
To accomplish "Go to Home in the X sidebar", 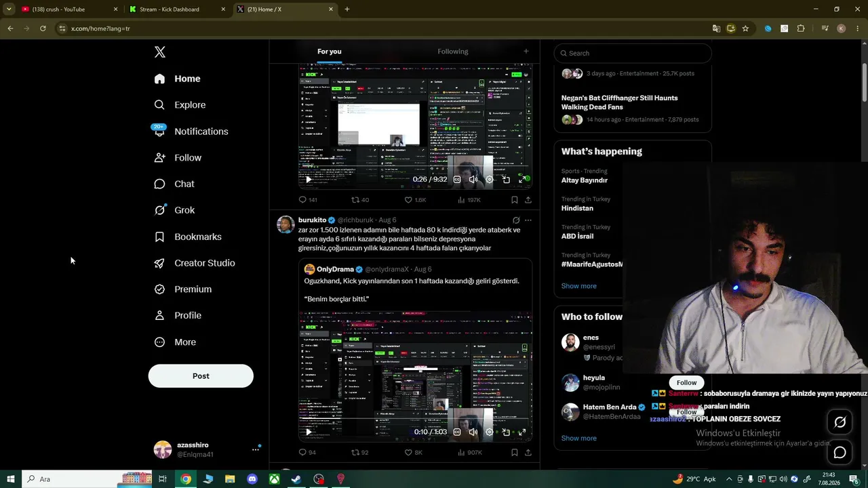I will (177, 79).
